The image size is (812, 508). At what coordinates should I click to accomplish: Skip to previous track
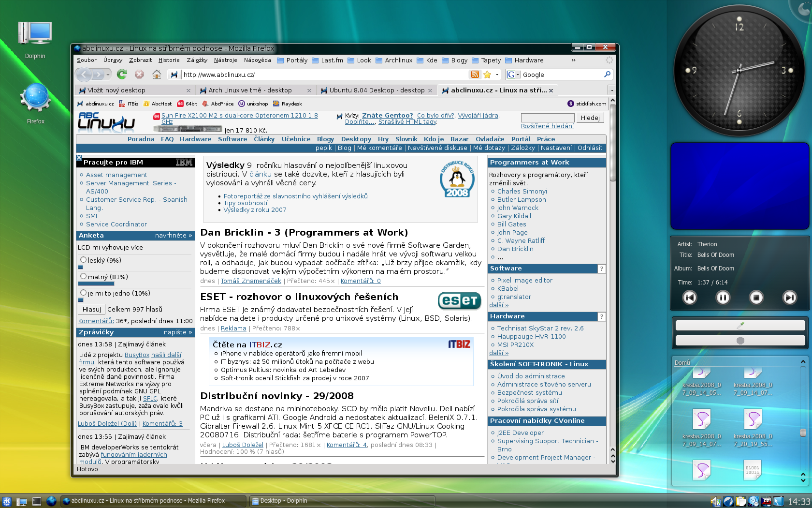click(x=690, y=297)
